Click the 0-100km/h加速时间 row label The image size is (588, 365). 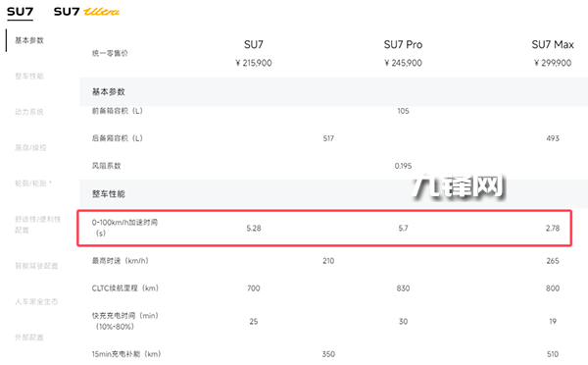(124, 228)
